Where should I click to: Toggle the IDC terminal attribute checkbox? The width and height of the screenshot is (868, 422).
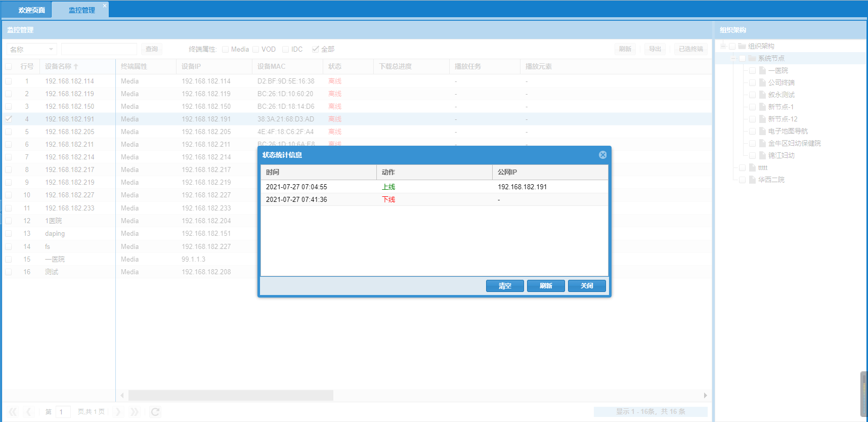(286, 49)
